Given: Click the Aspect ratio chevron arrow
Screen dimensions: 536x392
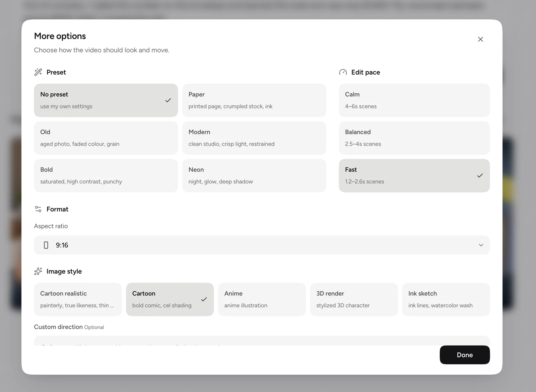Looking at the screenshot, I should point(481,245).
